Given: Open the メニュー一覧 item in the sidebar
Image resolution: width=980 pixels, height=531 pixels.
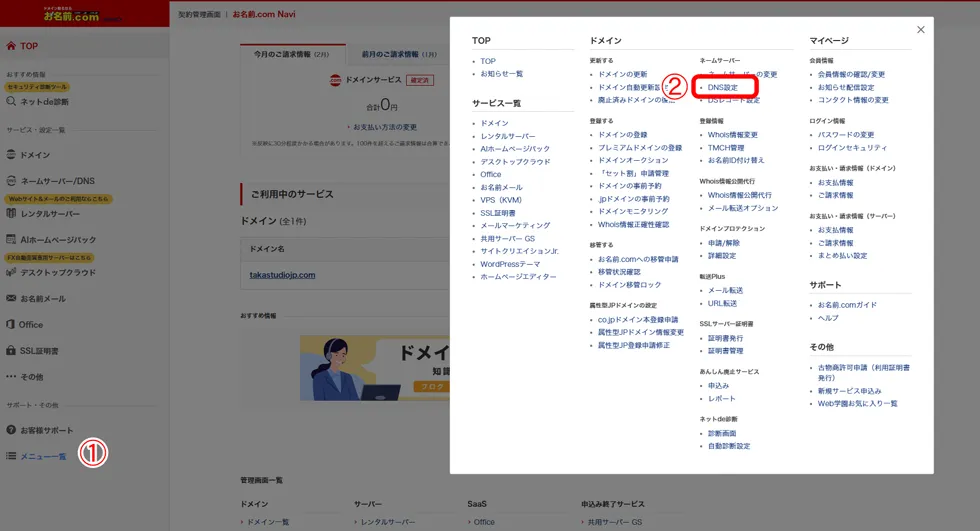Looking at the screenshot, I should [43, 457].
